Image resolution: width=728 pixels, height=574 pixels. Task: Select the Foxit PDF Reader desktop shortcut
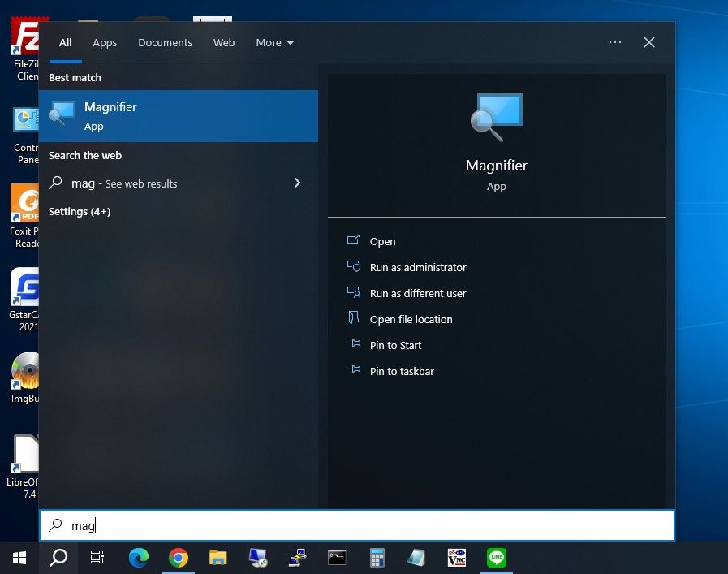[x=24, y=217]
